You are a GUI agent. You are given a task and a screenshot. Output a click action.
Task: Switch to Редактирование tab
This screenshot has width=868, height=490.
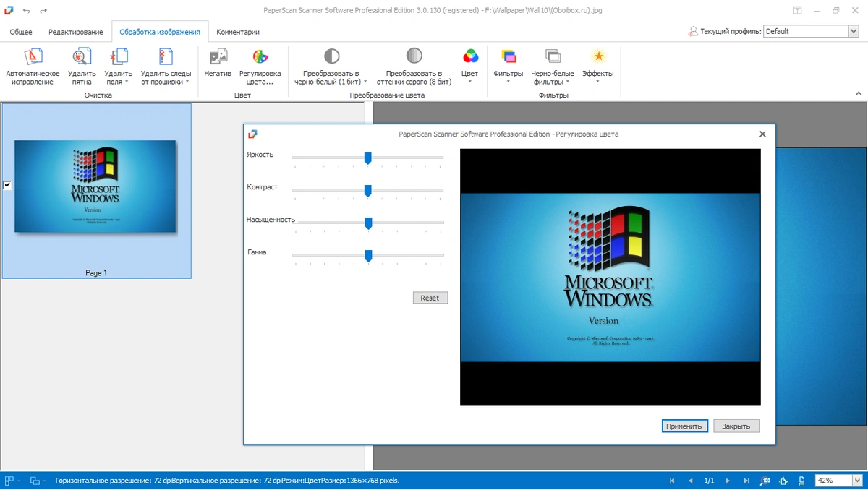click(x=76, y=32)
